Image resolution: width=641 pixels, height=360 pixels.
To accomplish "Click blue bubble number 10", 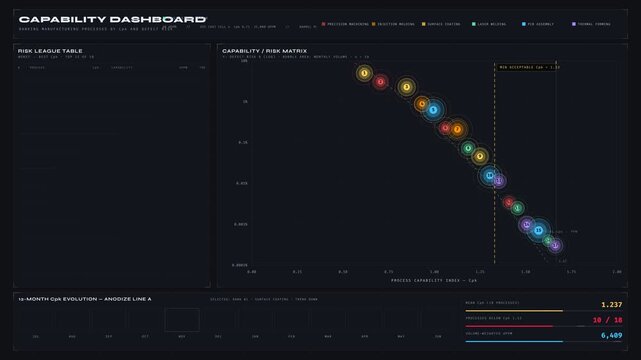I will point(489,176).
